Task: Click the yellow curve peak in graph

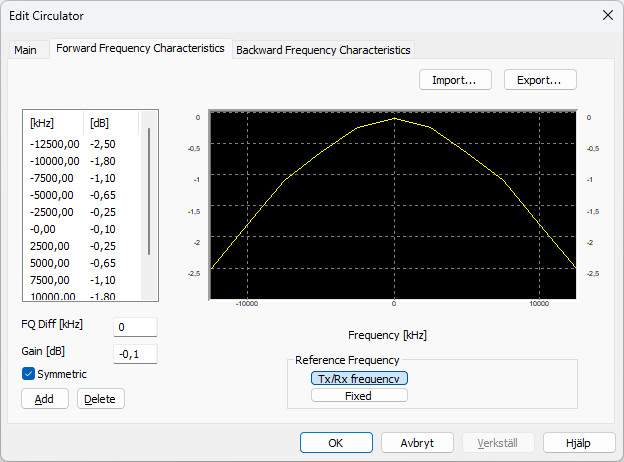Action: (x=394, y=118)
